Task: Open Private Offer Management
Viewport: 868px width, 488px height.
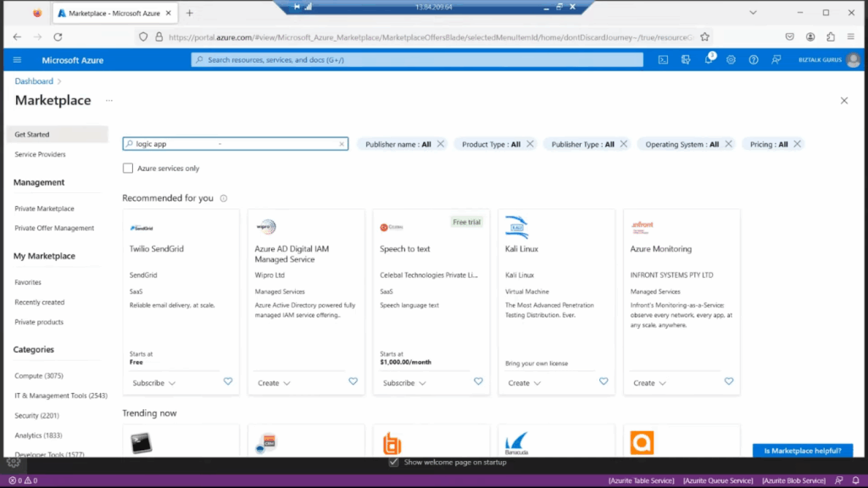Action: [x=54, y=228]
